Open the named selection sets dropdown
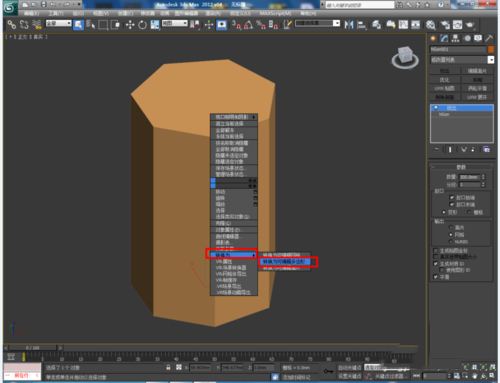The width and height of the screenshot is (500, 383). 317,23
